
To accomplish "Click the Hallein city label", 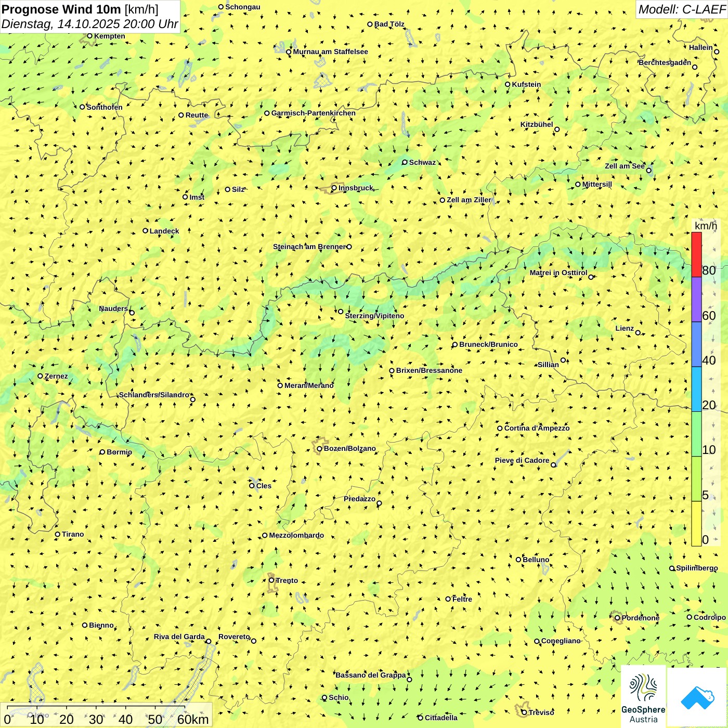I will coord(701,47).
